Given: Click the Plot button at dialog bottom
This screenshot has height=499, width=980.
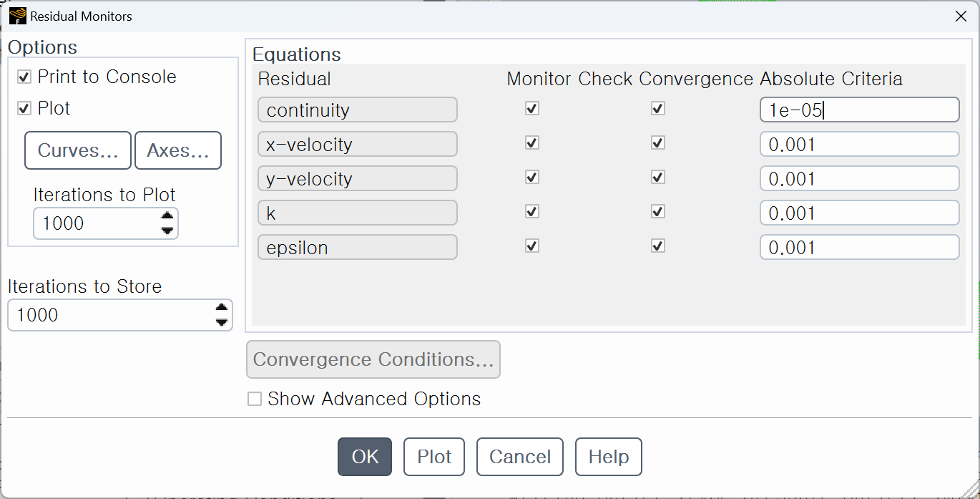Looking at the screenshot, I should [434, 457].
